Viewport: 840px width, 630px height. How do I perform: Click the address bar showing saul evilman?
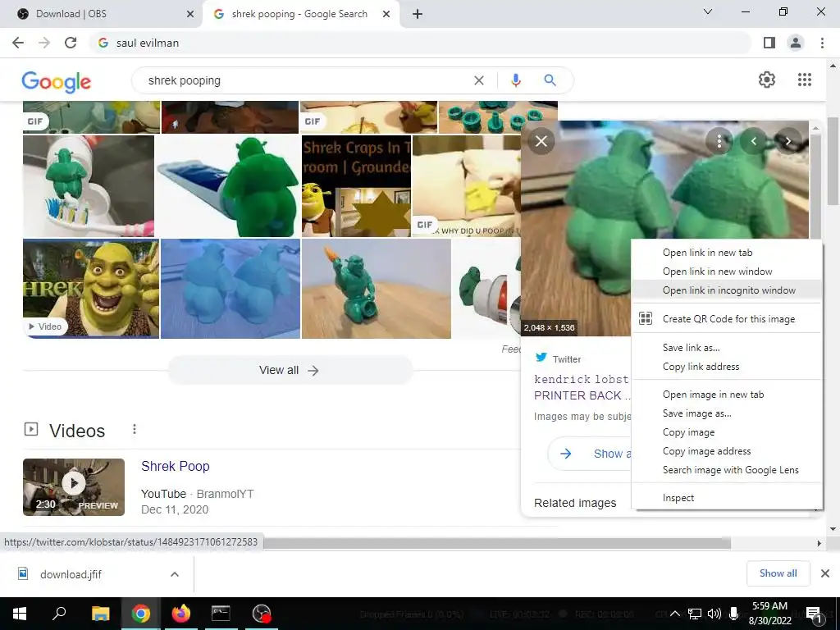pyautogui.click(x=420, y=43)
